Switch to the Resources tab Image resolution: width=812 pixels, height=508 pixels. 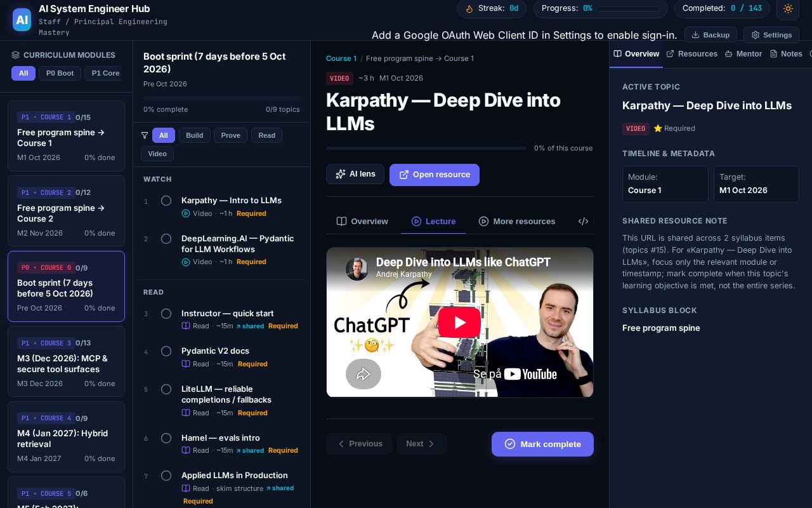(x=691, y=54)
